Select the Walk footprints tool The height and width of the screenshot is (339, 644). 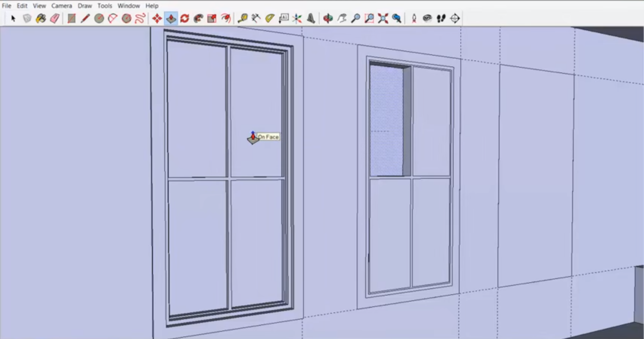441,18
